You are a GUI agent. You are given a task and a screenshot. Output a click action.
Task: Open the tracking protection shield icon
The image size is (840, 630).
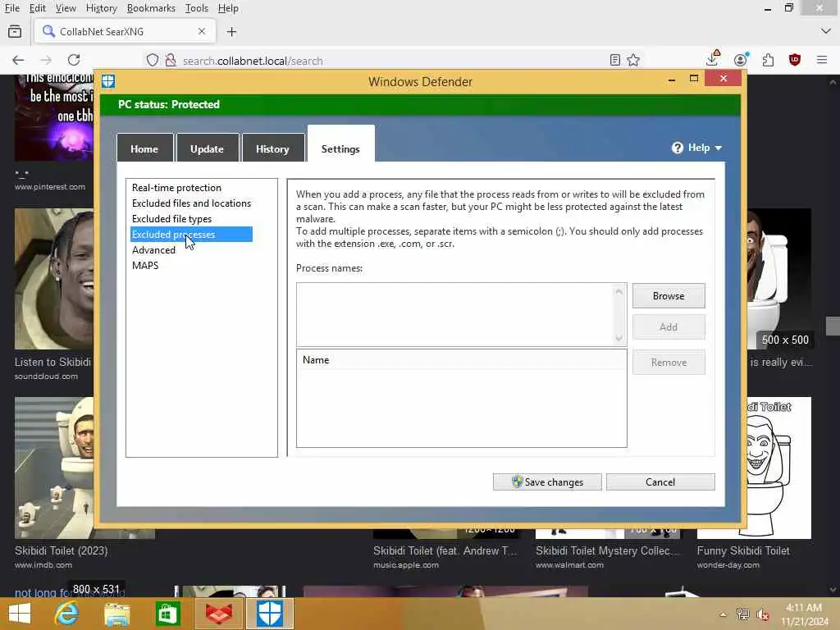[153, 60]
